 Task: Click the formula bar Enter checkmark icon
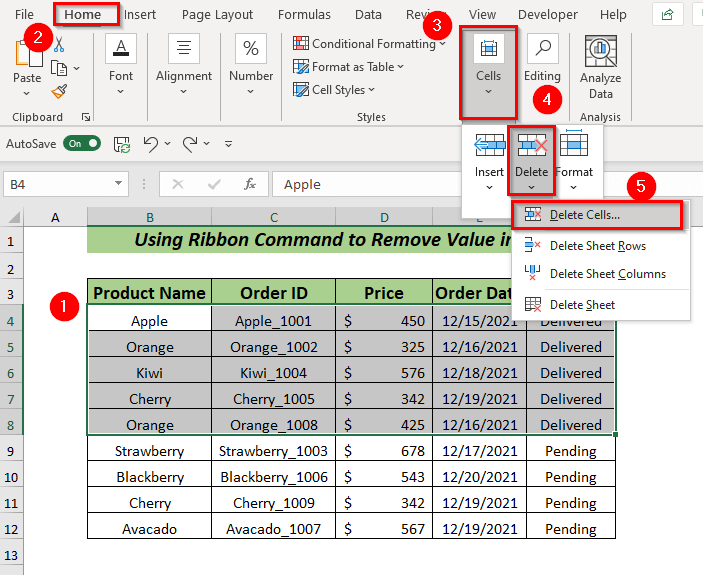(x=214, y=184)
